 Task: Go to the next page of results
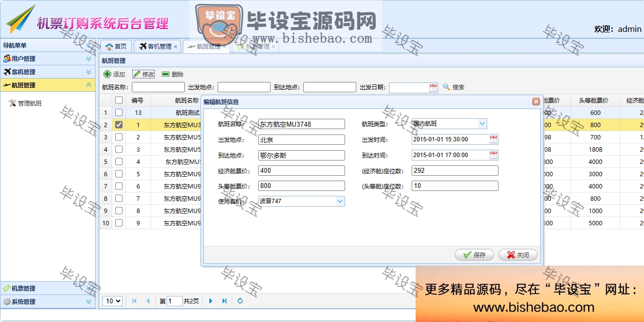click(x=211, y=301)
